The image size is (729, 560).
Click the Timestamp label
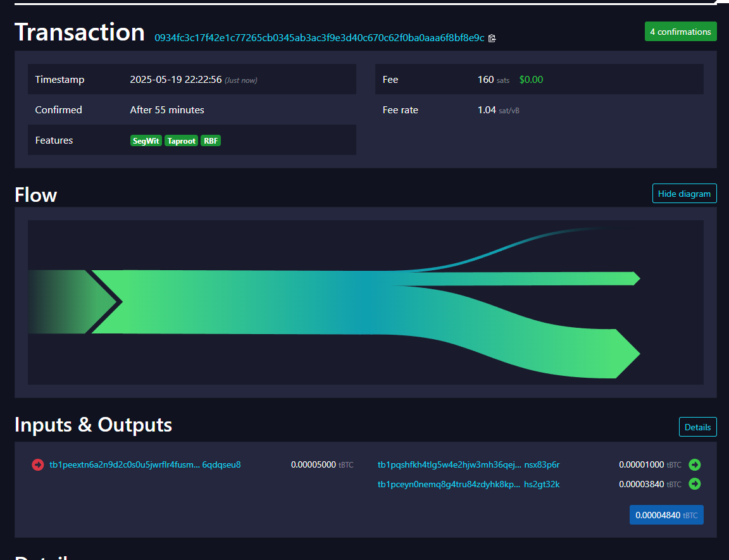coord(60,80)
